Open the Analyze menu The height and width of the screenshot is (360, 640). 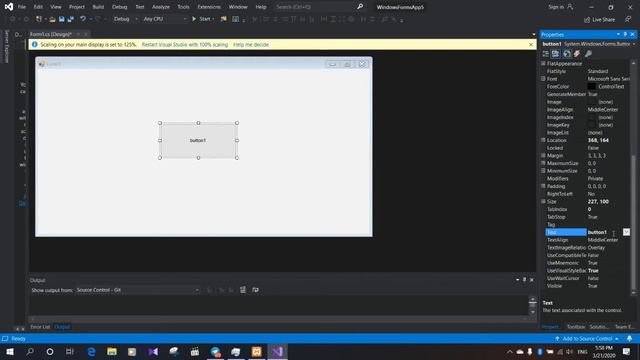click(161, 7)
